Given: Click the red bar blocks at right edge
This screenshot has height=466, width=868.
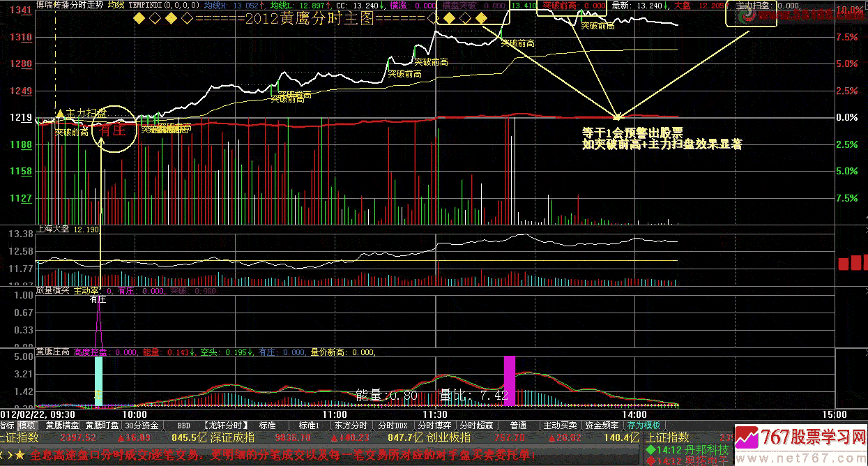Looking at the screenshot, I should coord(852,263).
